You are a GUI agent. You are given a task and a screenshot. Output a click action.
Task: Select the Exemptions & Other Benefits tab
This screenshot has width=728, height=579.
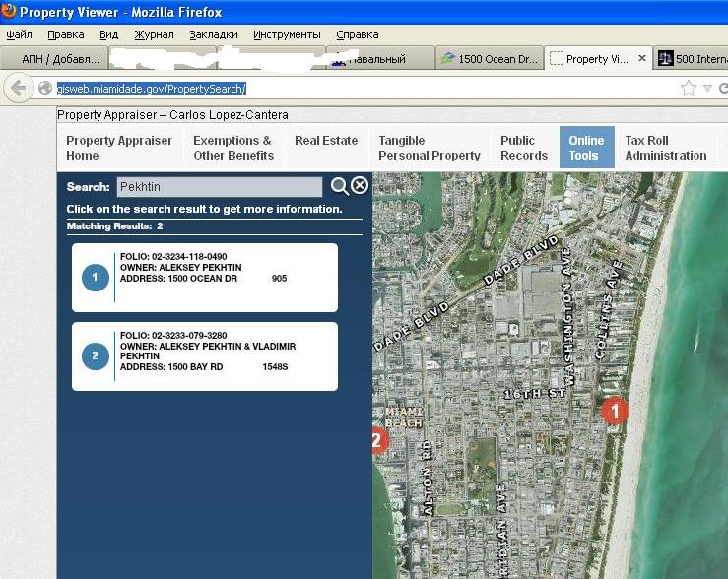pos(232,148)
